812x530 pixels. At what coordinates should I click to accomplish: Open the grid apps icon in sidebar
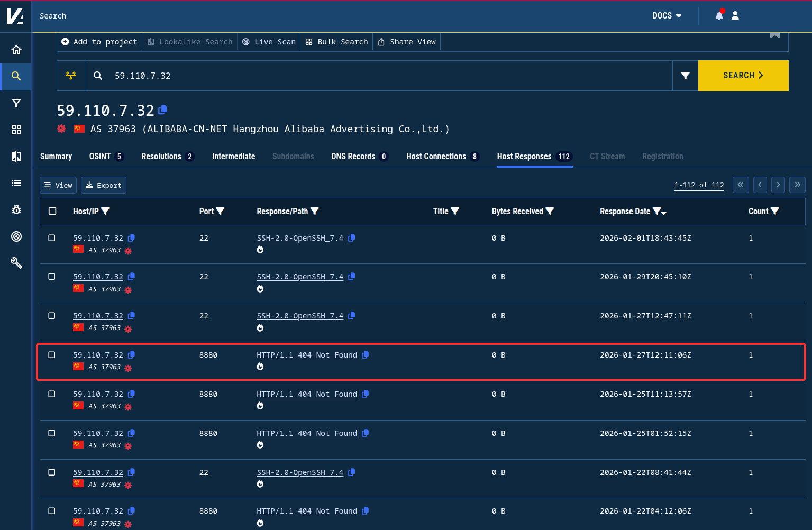[x=16, y=130]
